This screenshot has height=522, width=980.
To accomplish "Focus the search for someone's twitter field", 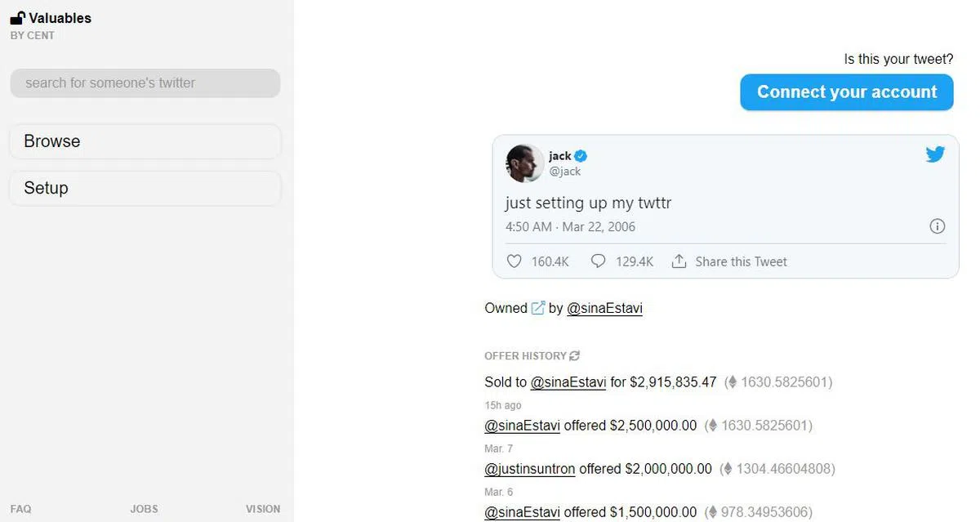I will coord(145,83).
